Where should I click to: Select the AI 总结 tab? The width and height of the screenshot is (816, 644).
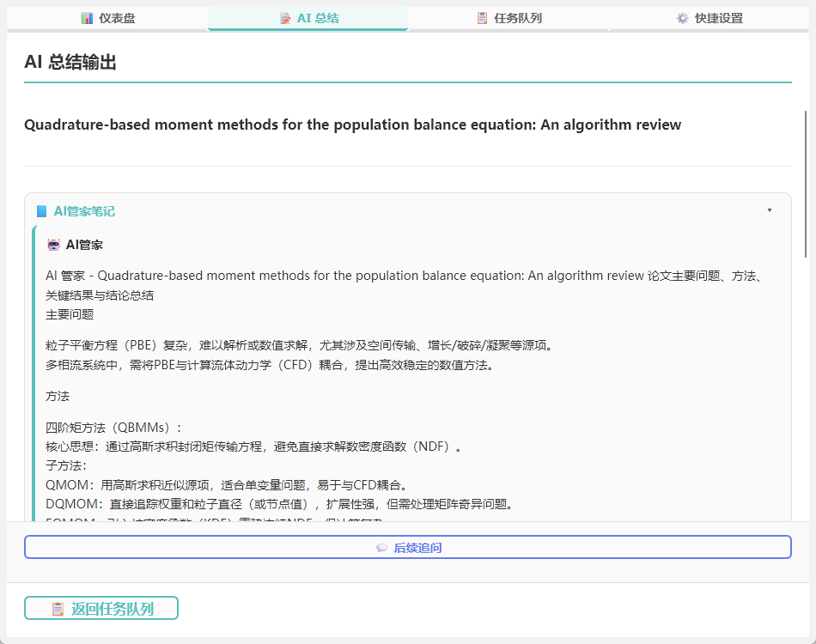point(307,16)
